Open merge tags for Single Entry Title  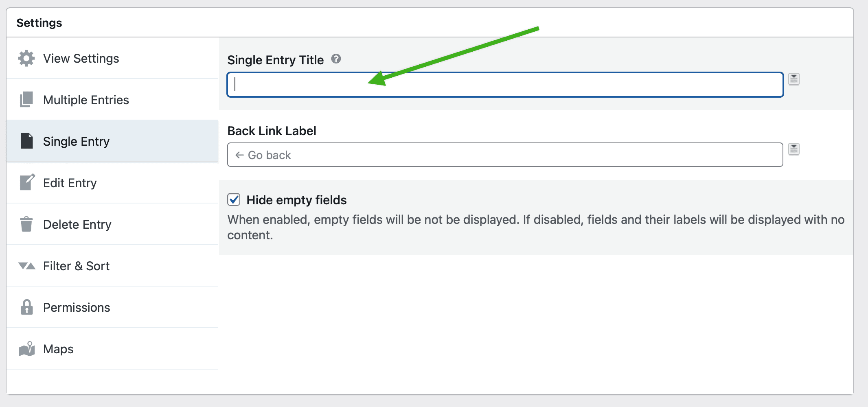[794, 79]
